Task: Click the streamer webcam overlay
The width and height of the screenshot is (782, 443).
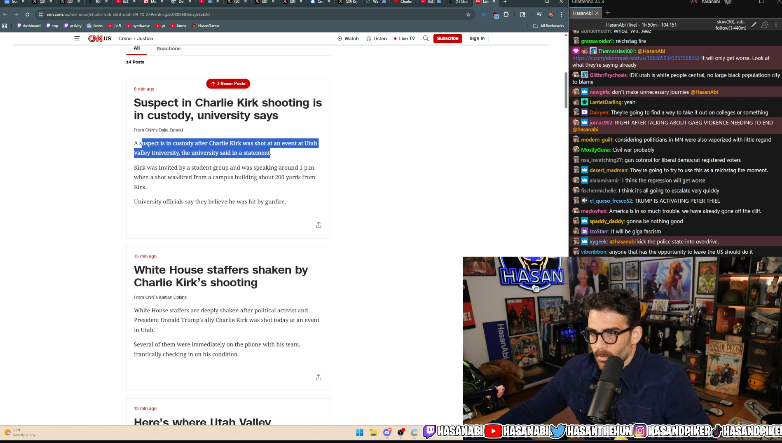Action: click(622, 341)
